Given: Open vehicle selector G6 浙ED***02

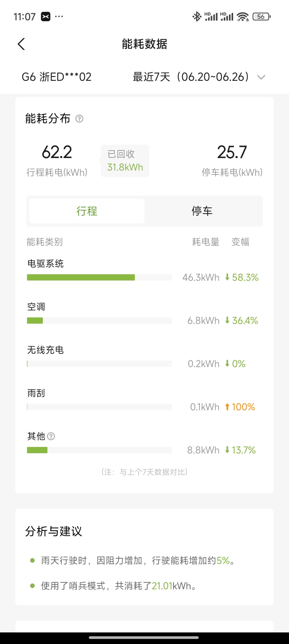Looking at the screenshot, I should [x=57, y=77].
